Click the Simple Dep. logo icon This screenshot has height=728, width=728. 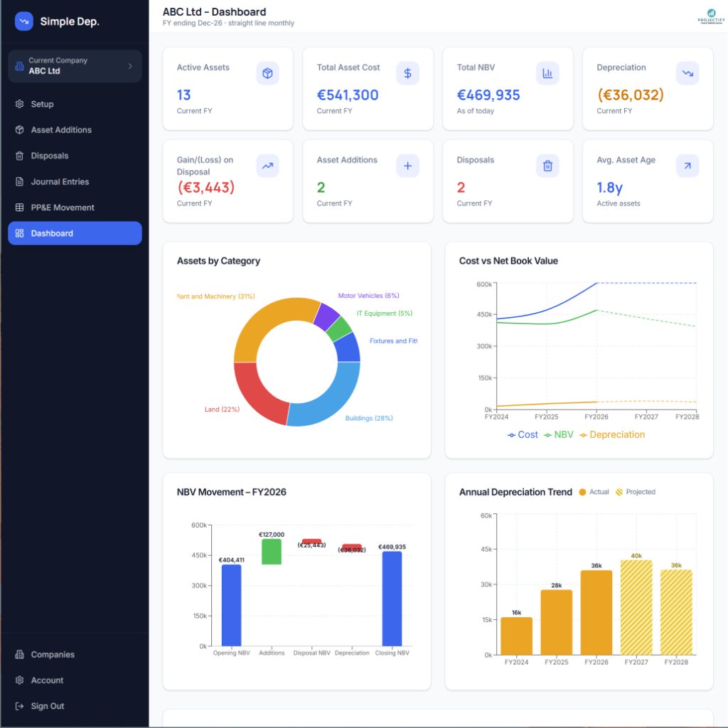pos(23,21)
